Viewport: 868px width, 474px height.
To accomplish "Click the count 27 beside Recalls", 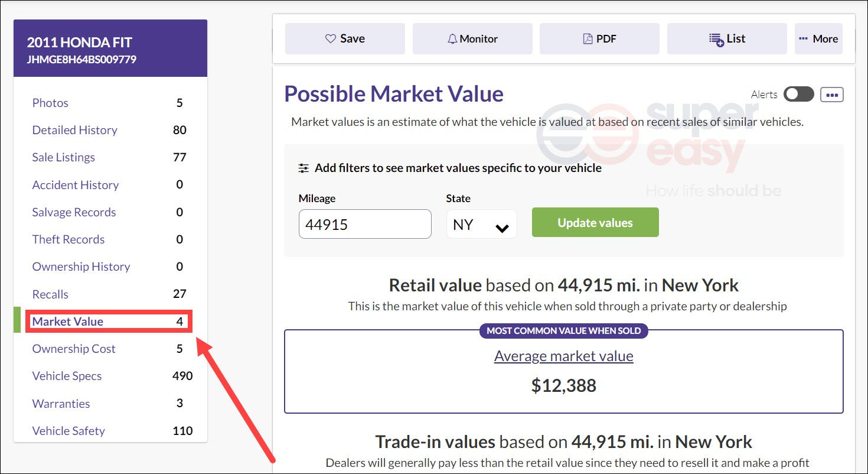I will [x=180, y=294].
